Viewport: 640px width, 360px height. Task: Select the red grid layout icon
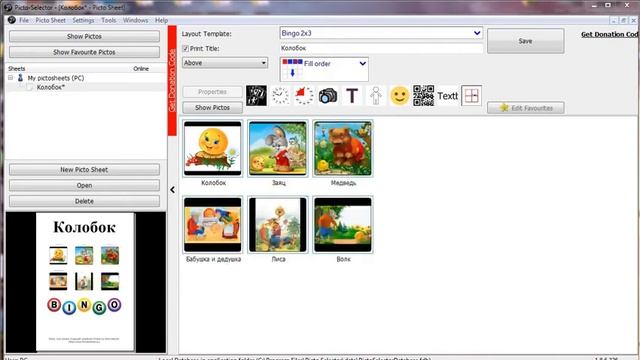click(x=471, y=96)
